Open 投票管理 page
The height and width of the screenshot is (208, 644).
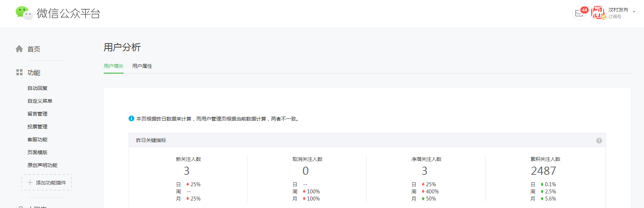37,127
